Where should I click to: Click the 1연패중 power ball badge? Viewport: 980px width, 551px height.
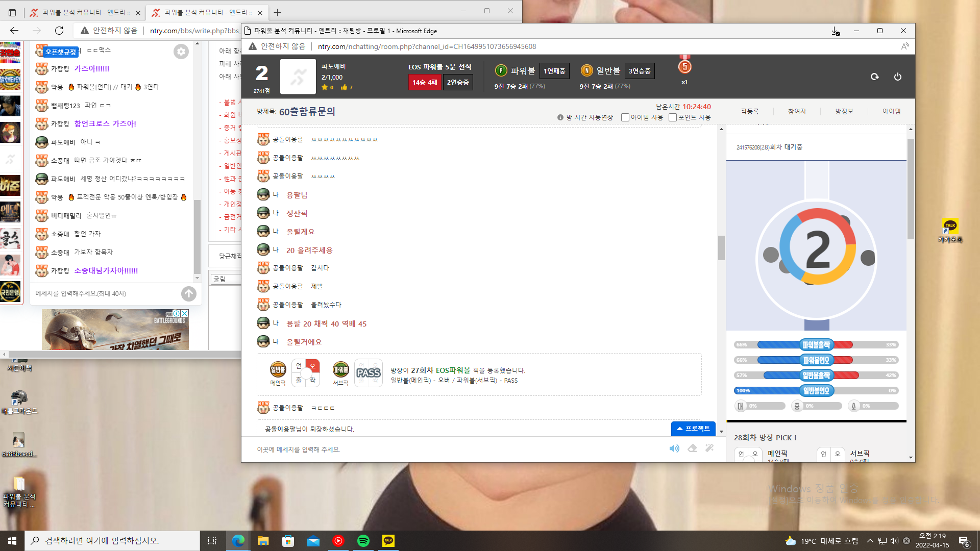[x=554, y=71]
